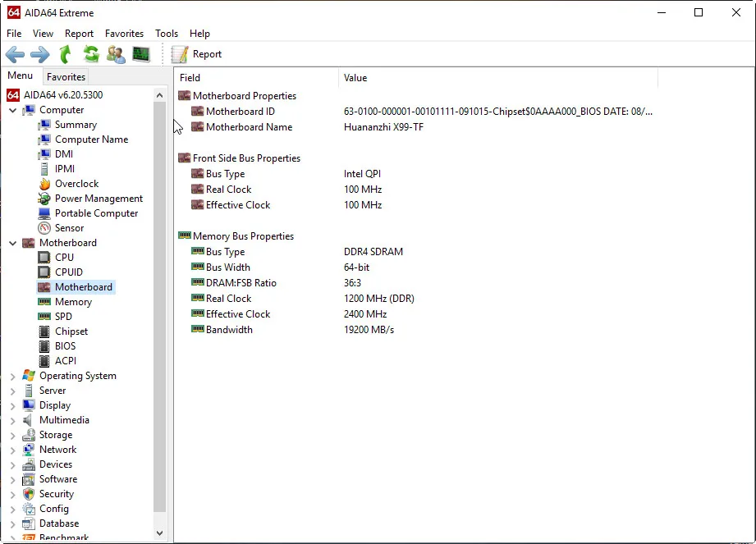Expand the Display node
756x544 pixels.
(13, 406)
